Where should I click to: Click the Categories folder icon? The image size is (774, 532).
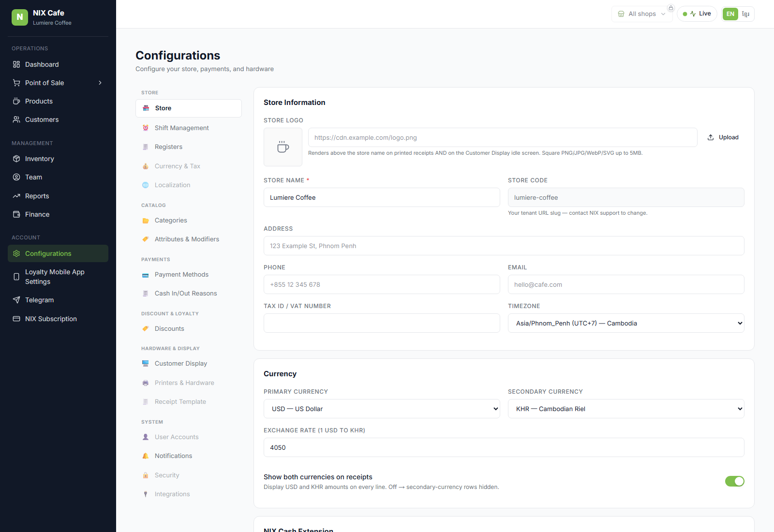pos(146,221)
